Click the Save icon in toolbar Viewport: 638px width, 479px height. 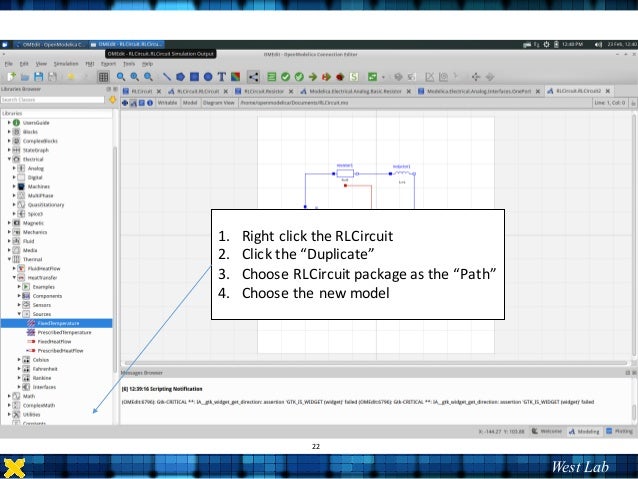38,76
